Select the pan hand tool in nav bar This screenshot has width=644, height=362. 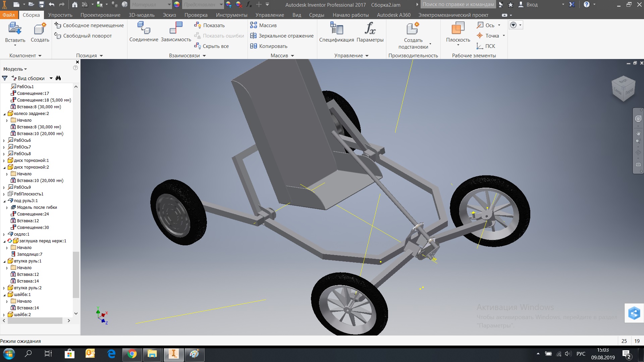[638, 133]
